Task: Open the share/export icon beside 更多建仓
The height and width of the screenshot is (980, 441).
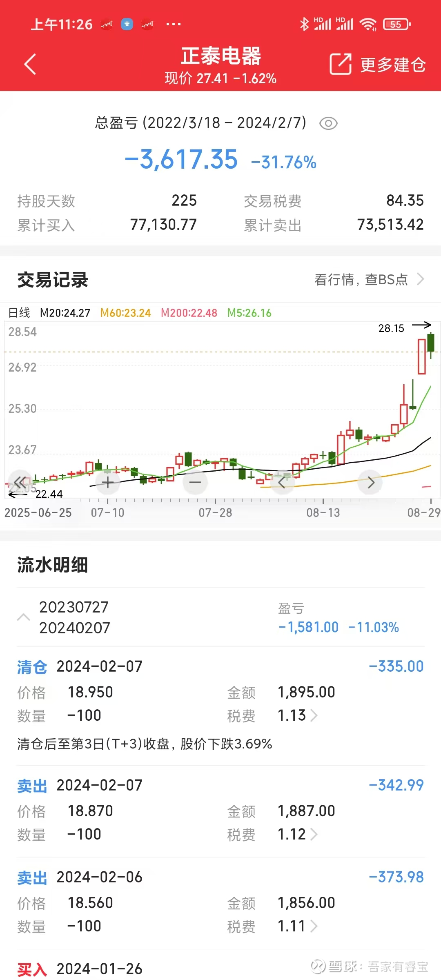Action: point(341,64)
